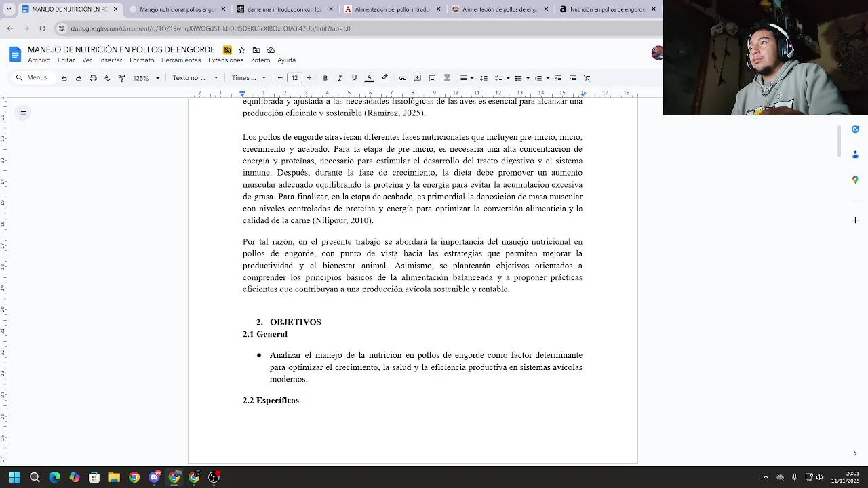Click the Menús search box
Image resolution: width=868 pixels, height=488 pixels.
(x=32, y=78)
